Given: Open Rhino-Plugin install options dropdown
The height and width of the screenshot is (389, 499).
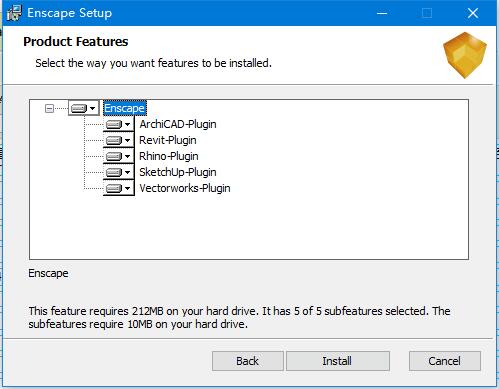Looking at the screenshot, I should (x=119, y=156).
